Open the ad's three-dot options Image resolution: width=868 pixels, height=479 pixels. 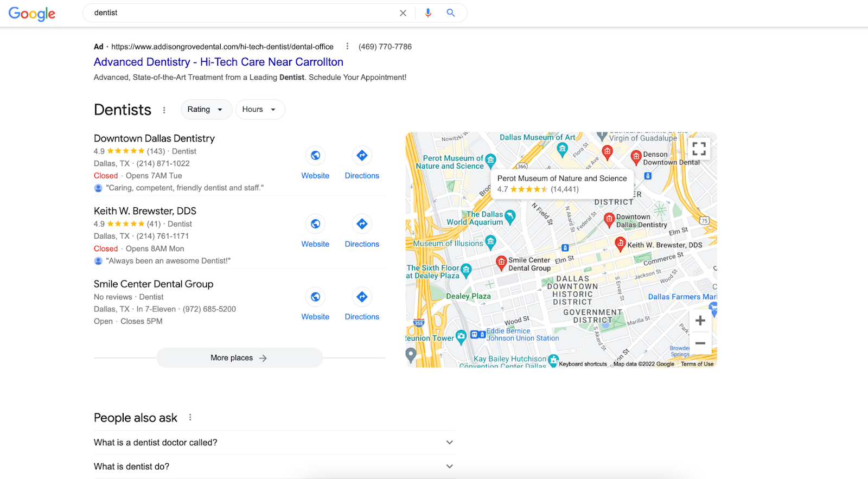point(347,47)
